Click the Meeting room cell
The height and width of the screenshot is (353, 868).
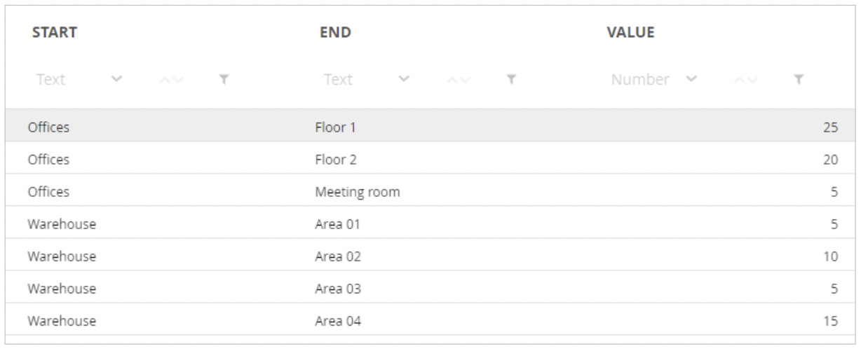tap(358, 192)
